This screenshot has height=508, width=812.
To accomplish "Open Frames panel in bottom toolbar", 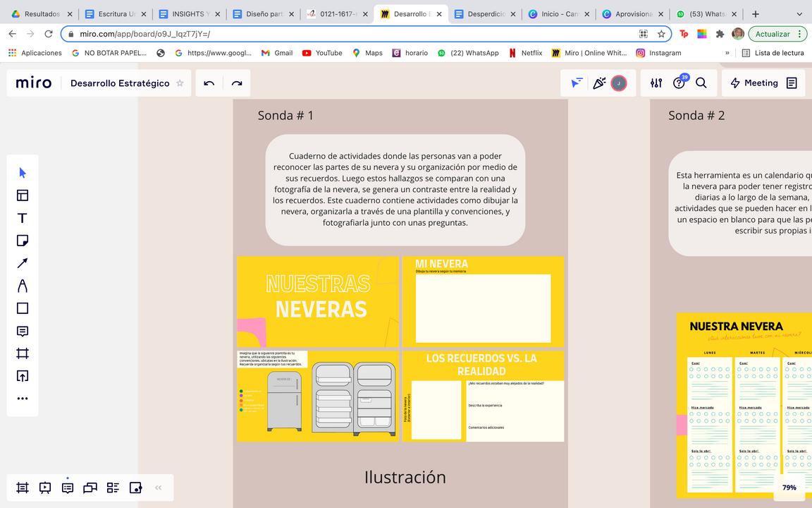I will coord(23,488).
